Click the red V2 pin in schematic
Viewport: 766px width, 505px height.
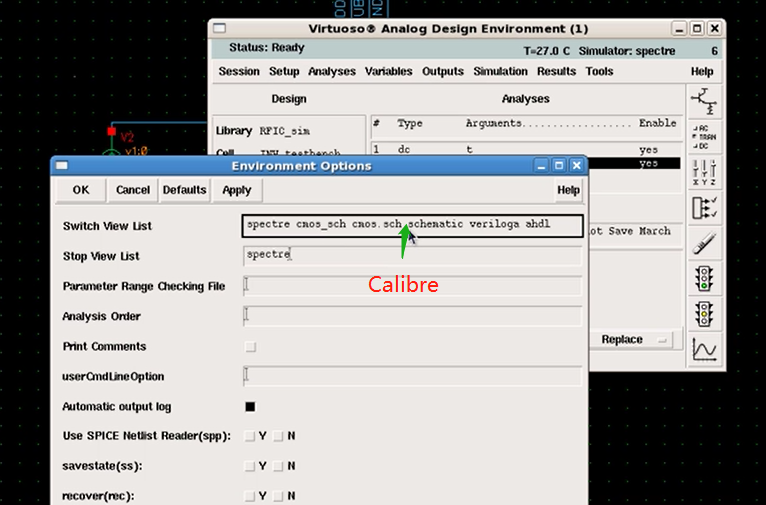point(111,131)
